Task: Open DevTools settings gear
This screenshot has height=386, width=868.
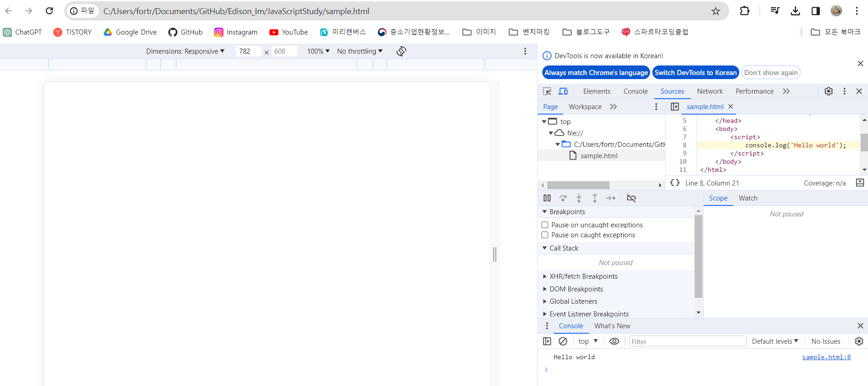Action: pos(828,91)
